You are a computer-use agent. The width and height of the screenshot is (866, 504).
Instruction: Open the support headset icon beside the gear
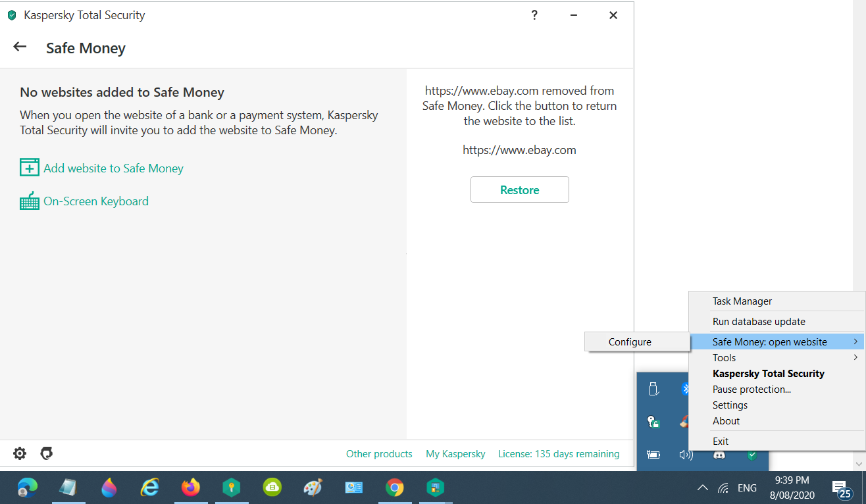[46, 453]
